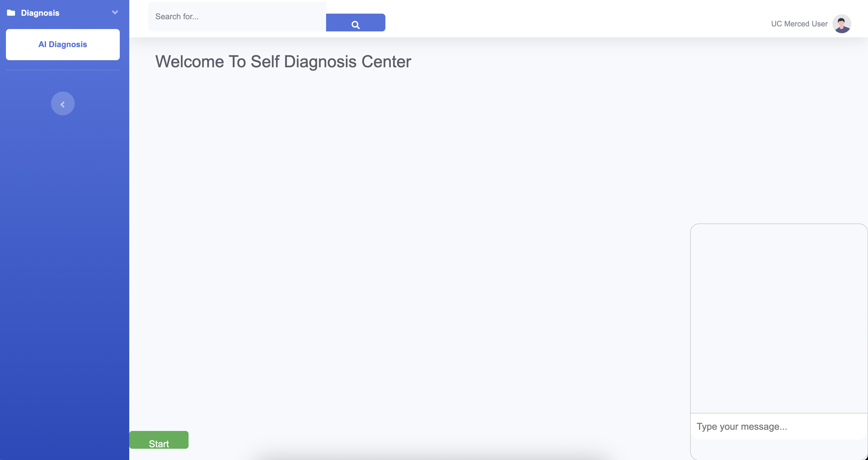The width and height of the screenshot is (868, 460).
Task: Collapse the sidebar using the circular back arrow
Action: [x=62, y=103]
